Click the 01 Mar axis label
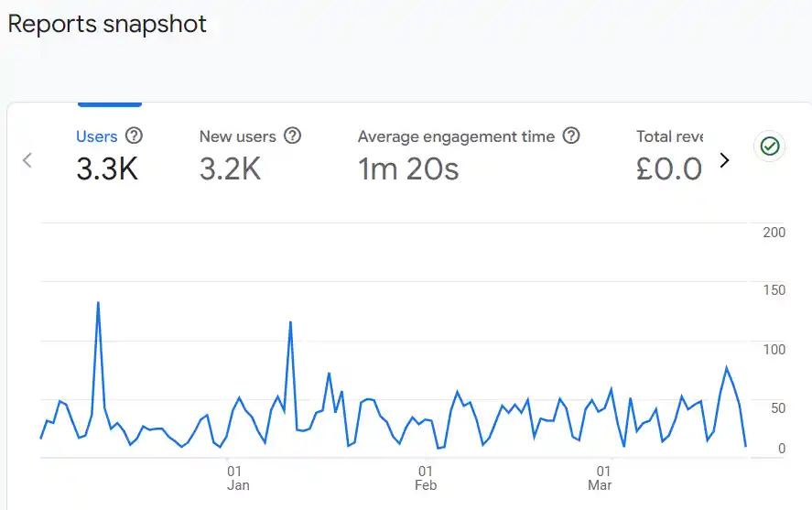Image resolution: width=812 pixels, height=510 pixels. [600, 478]
